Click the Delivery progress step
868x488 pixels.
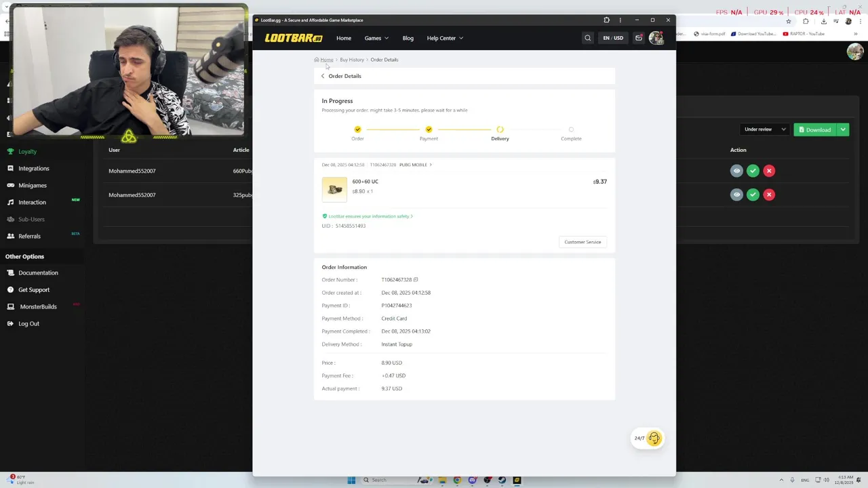500,133
